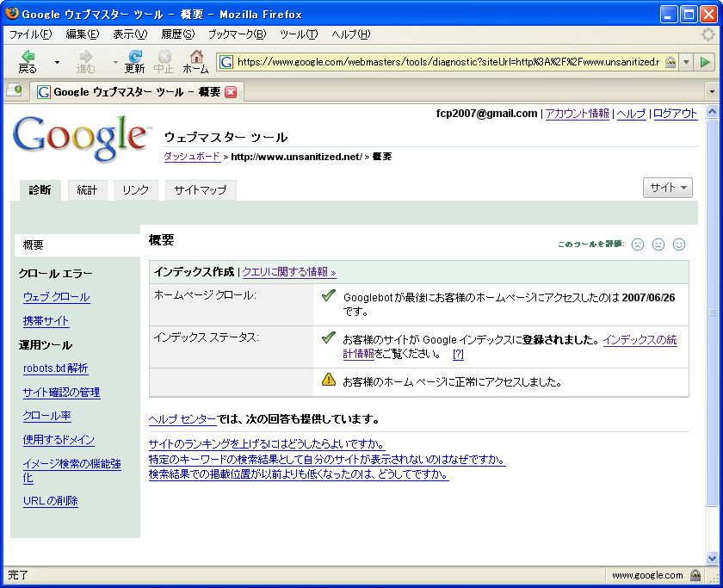Click the checkmark beside Googlebot crawl date
This screenshot has width=723, height=588.
[x=328, y=295]
